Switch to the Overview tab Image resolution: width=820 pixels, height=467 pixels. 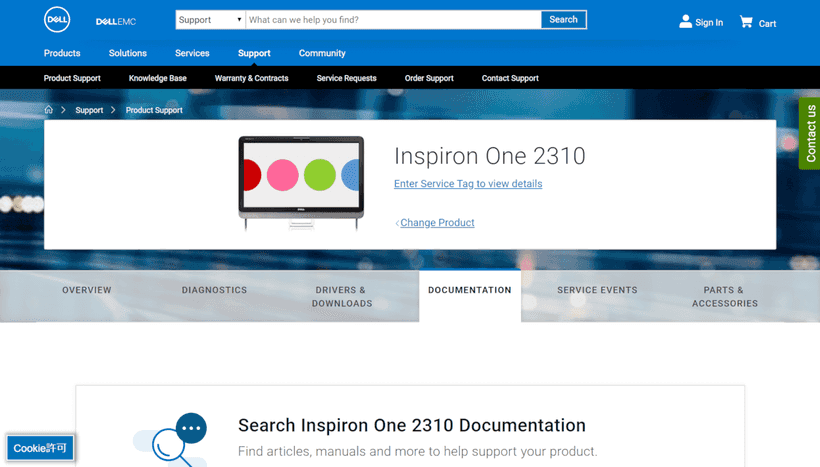(87, 290)
